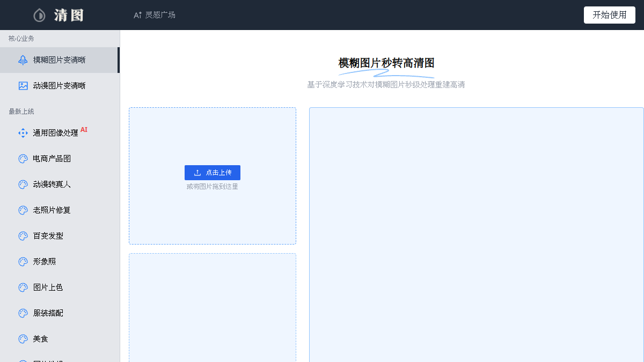Click the second dashed panel below upload area
The width and height of the screenshot is (644, 362).
click(213, 307)
